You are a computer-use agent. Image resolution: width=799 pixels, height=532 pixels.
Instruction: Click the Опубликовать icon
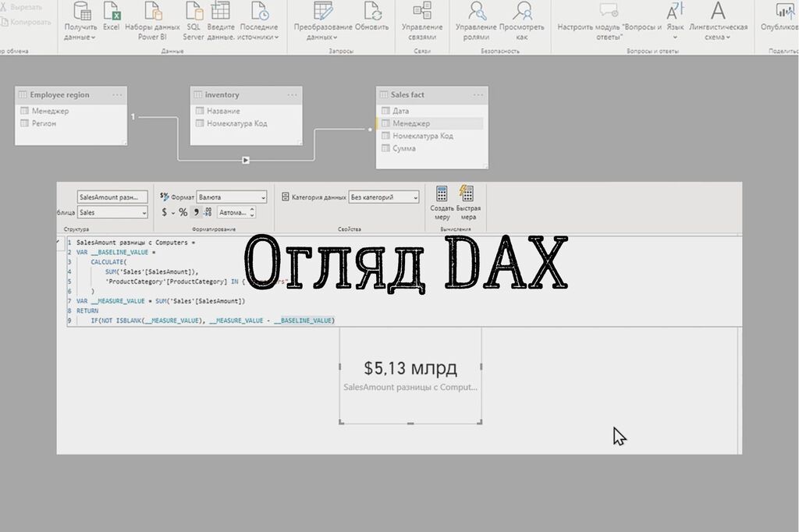tap(785, 10)
